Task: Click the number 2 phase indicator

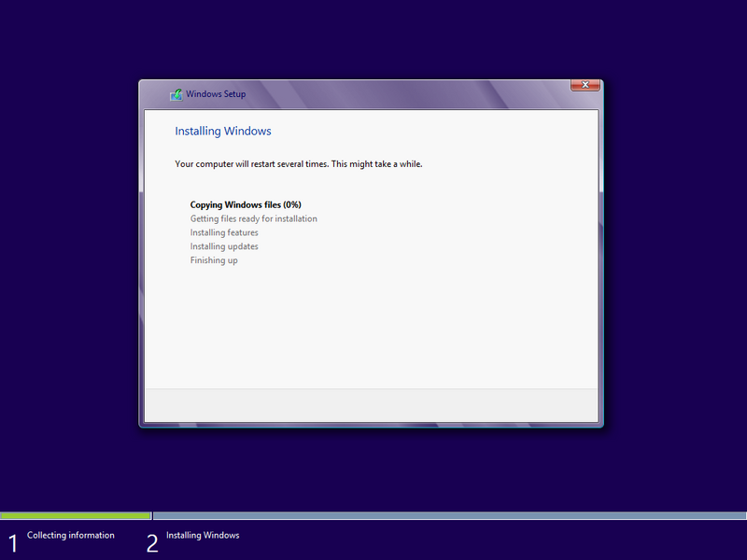Action: (x=151, y=540)
